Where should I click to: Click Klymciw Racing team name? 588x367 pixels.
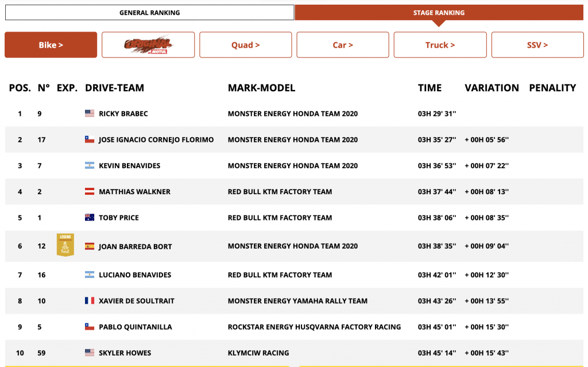click(258, 353)
